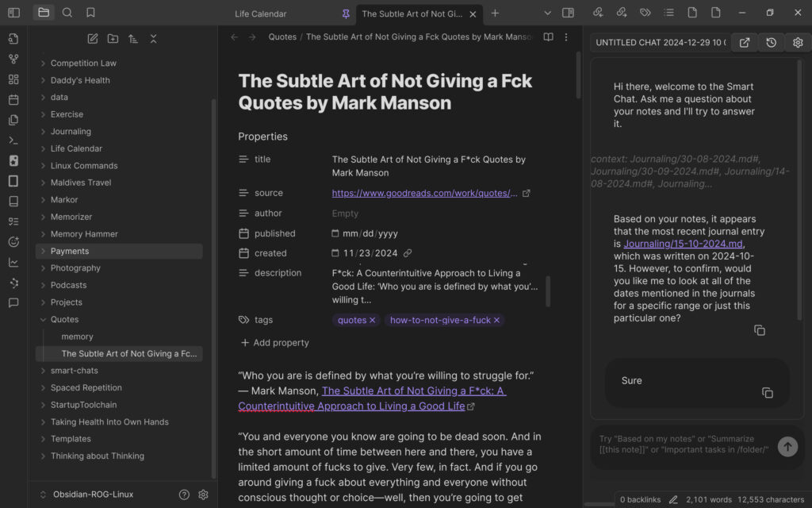Copy the 'Sure' chat message
The width and height of the screenshot is (812, 508).
click(x=767, y=393)
